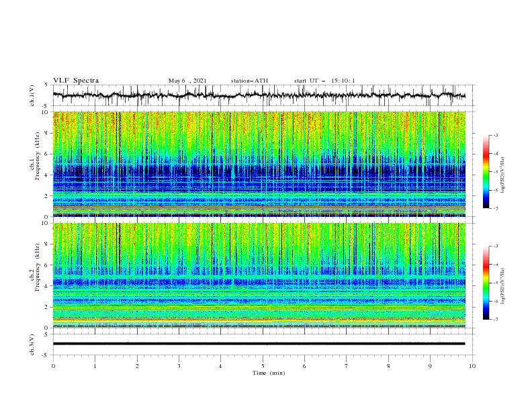Screen dimensions: 532x411
Task: Click the "-5" tick on ch.3(V) axis
Action: (46, 355)
